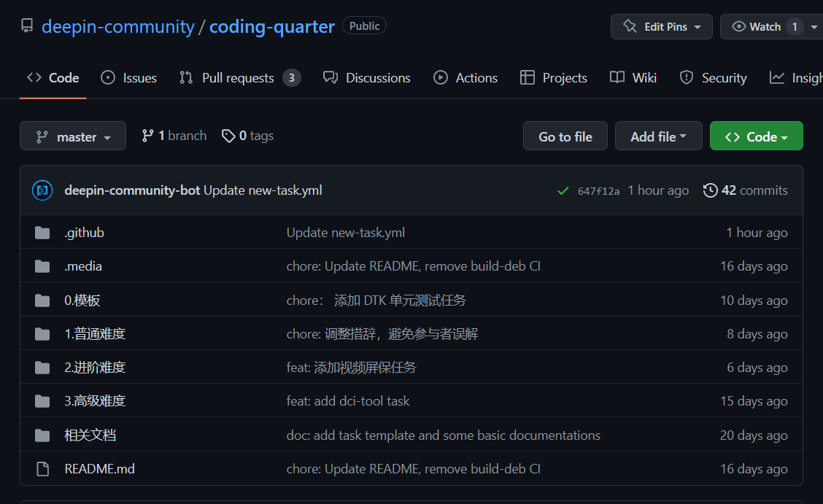
Task: Switch to the Code tab
Action: (53, 78)
